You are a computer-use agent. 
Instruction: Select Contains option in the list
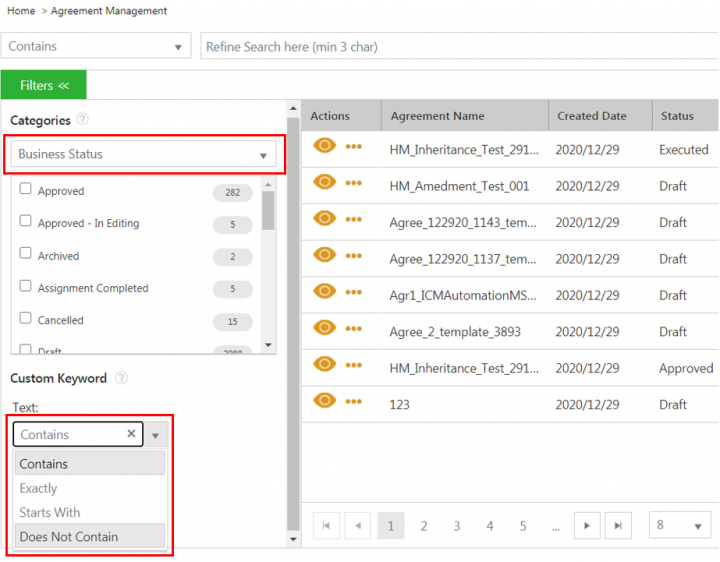click(x=90, y=463)
